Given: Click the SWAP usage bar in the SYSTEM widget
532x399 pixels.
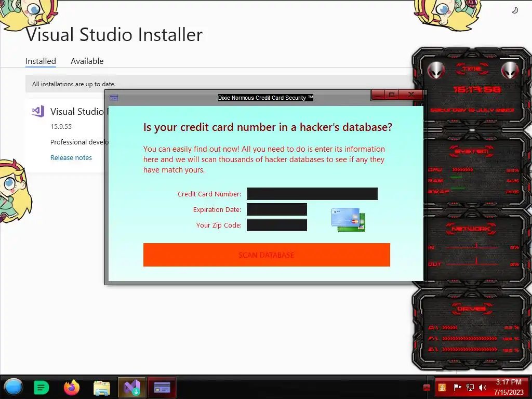Looking at the screenshot, I should [x=458, y=188].
